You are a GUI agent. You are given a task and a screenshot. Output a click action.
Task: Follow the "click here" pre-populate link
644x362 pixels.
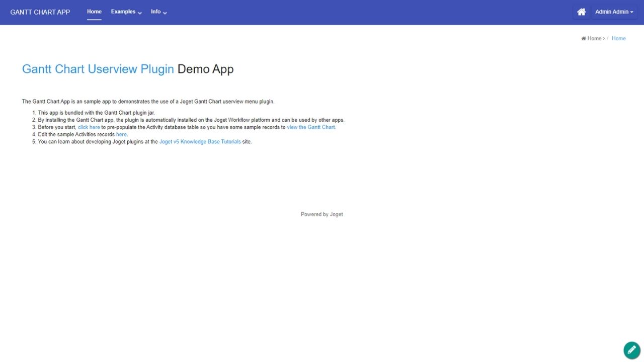(89, 127)
